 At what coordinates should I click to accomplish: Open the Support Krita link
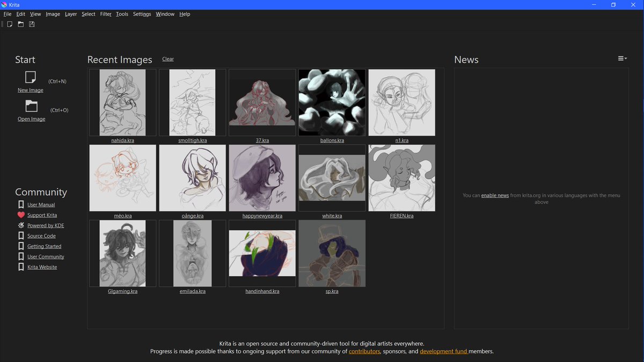coord(42,215)
